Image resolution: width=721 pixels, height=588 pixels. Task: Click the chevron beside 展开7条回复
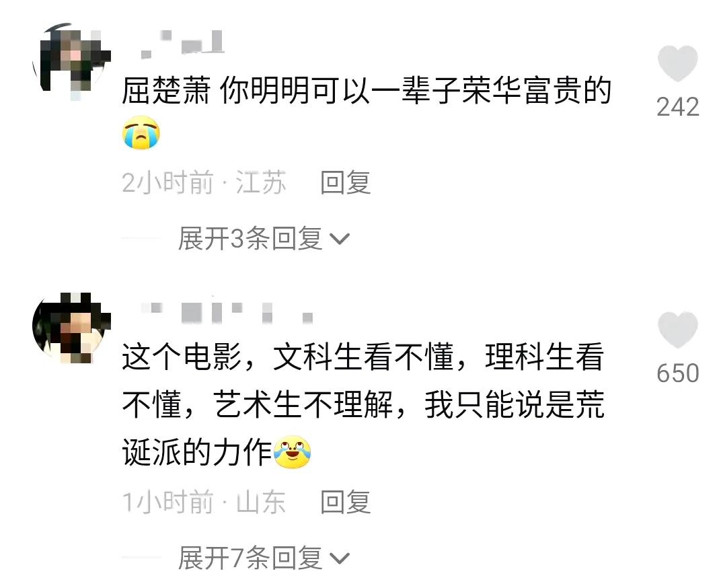click(x=340, y=558)
